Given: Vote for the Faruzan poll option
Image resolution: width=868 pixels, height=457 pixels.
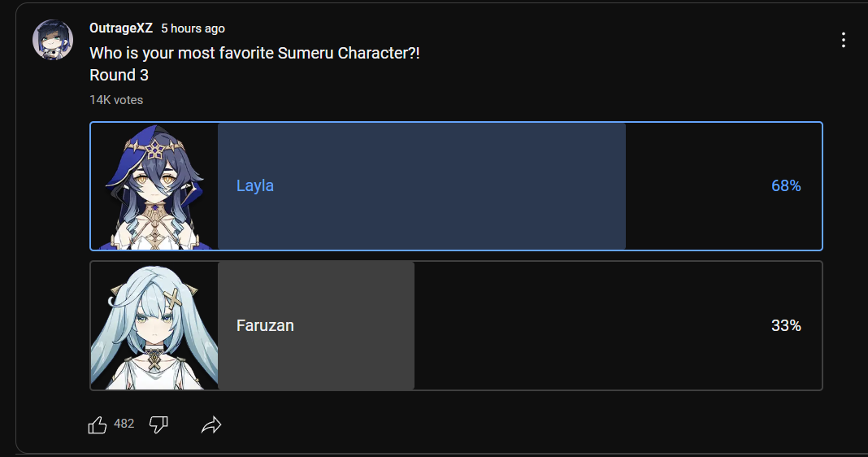Looking at the screenshot, I should (x=456, y=326).
